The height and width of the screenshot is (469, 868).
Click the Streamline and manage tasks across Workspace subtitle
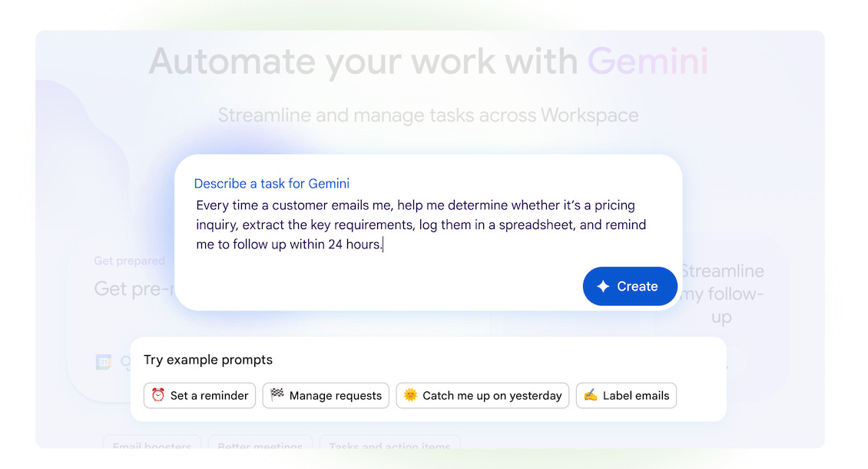428,115
